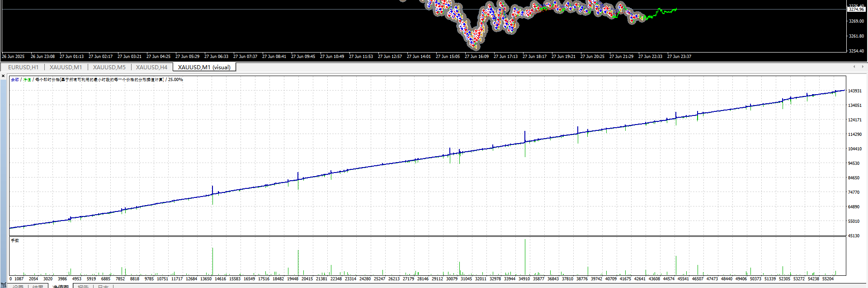Close the strategy tester panel with X
Screen dimensions: 868x288
pyautogui.click(x=3, y=76)
